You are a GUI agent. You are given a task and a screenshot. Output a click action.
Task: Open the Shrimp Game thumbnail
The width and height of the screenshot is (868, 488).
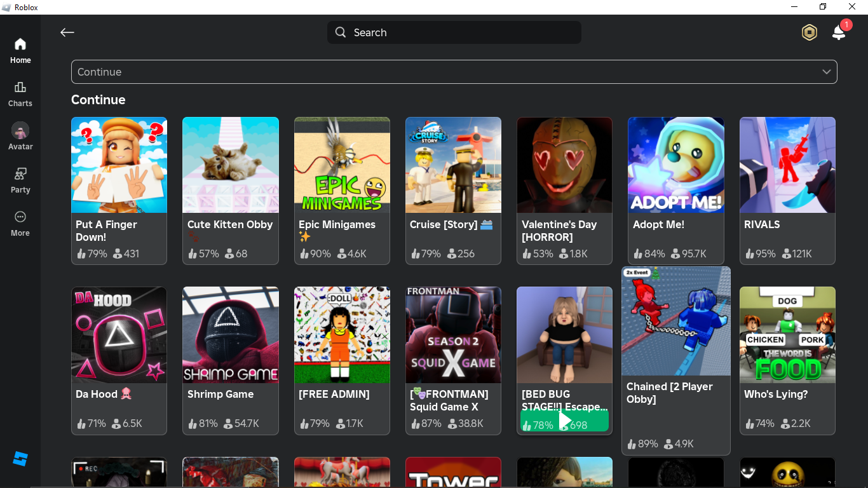point(231,335)
